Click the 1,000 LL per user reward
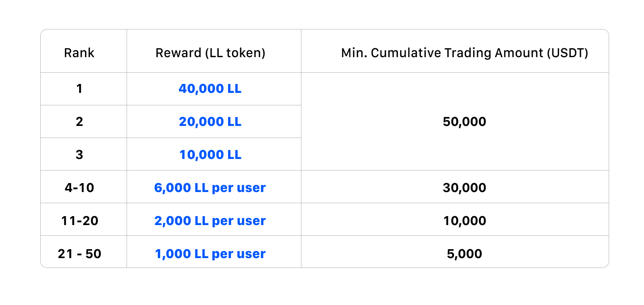 point(210,254)
